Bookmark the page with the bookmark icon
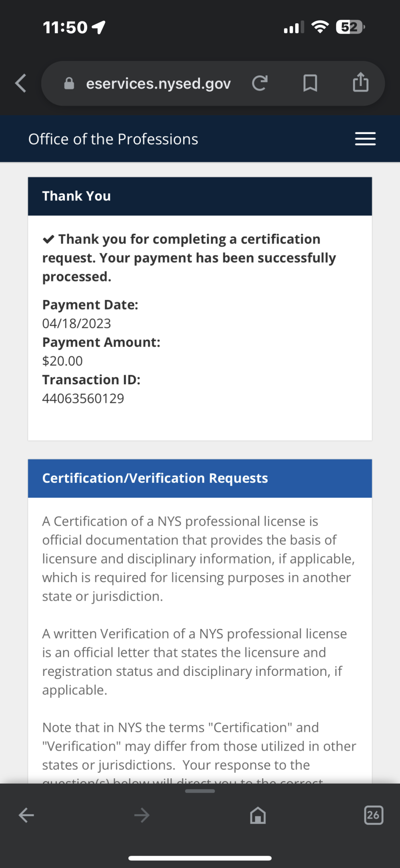Screen dimensions: 400x868 tap(310, 83)
